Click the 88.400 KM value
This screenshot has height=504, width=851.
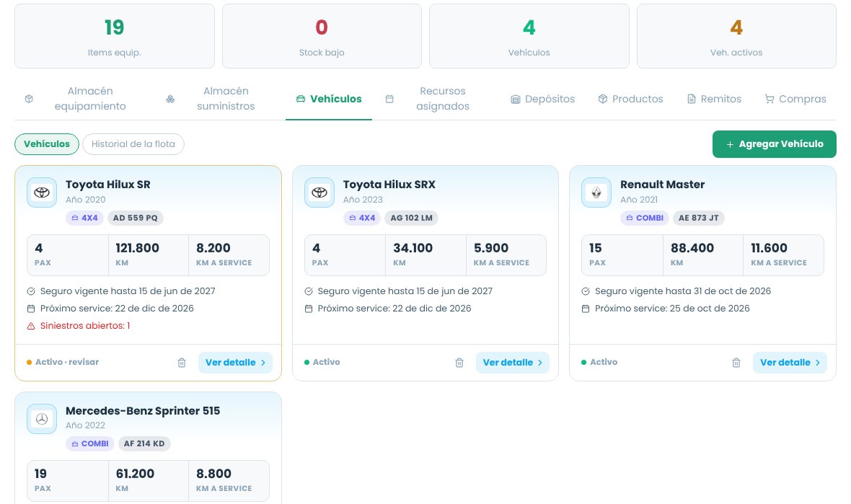(692, 248)
